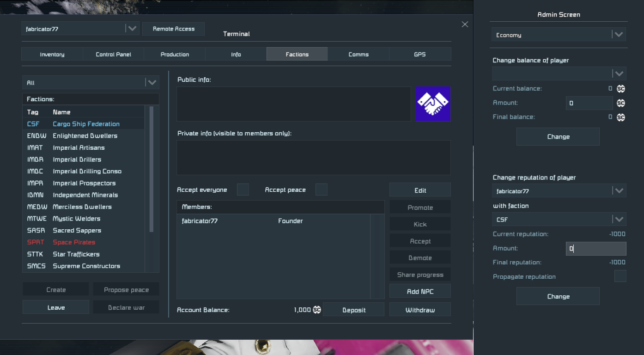This screenshot has height=355, width=644.
Task: Expand the CSF faction reputation dropdown
Action: (619, 220)
